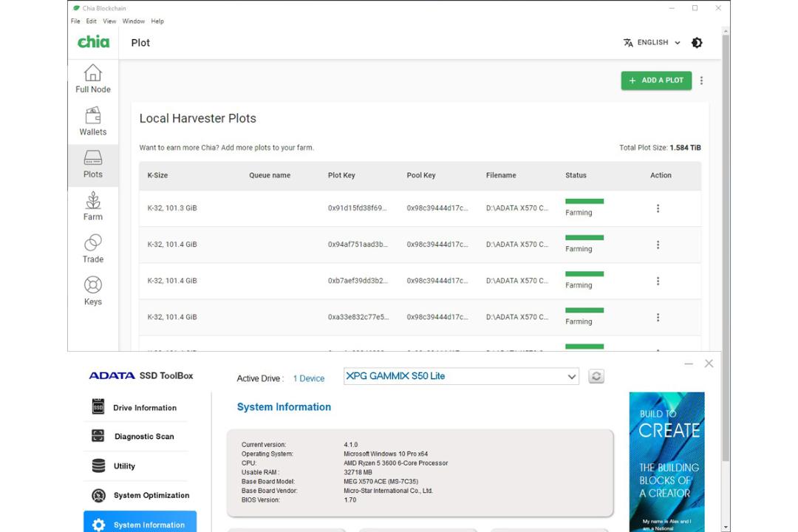This screenshot has height=532, width=798.
Task: Click the AMD Ryzen 5 3600 CPU value
Action: pos(396,463)
